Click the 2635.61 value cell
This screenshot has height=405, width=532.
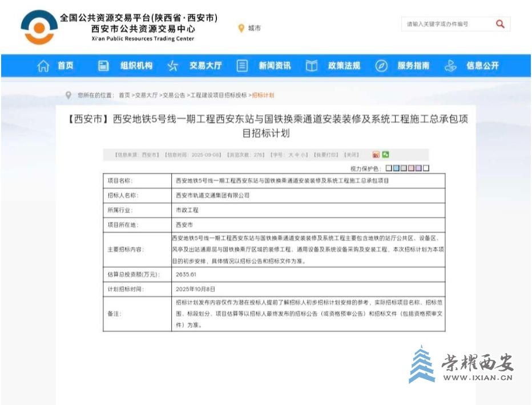click(308, 274)
